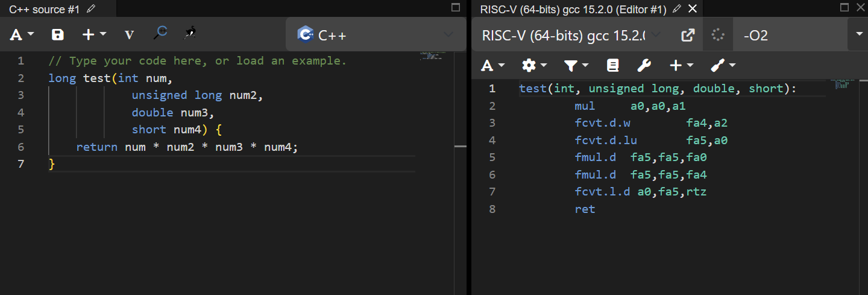
Task: Click the compilation status spinner icon
Action: click(x=717, y=35)
